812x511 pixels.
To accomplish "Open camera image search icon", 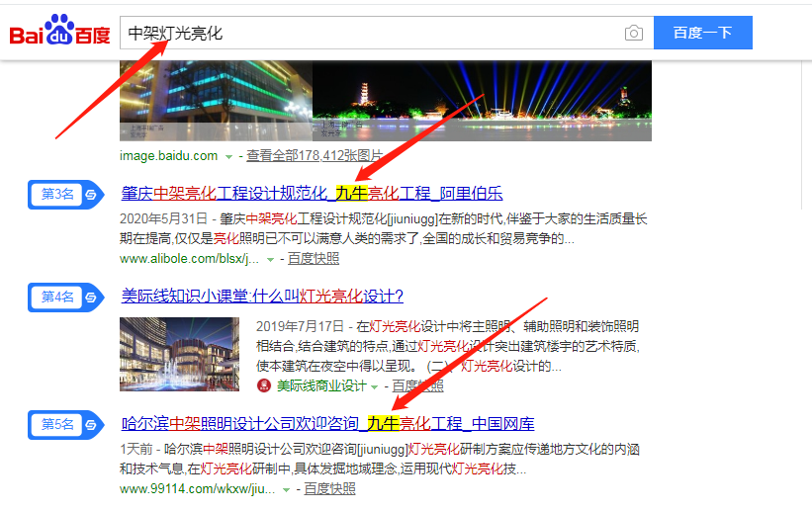I will (633, 34).
